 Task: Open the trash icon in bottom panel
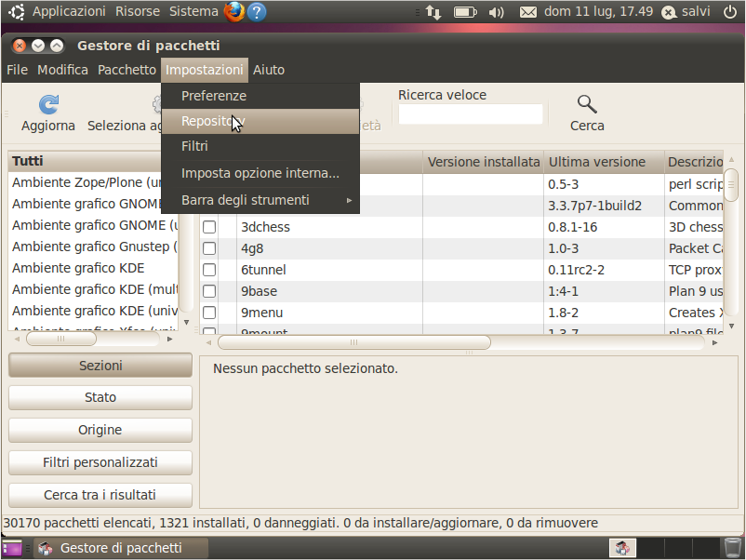[x=732, y=548]
